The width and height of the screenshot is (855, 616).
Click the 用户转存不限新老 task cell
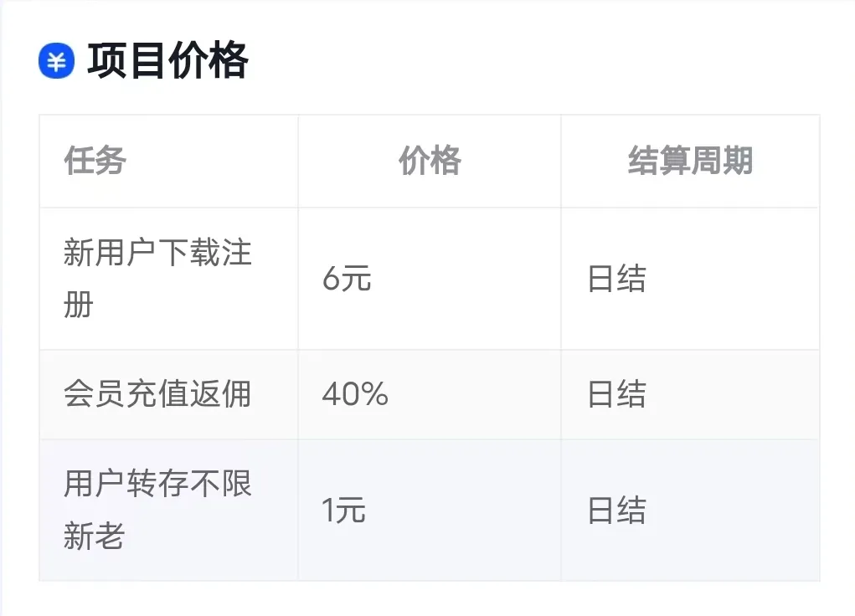point(168,511)
